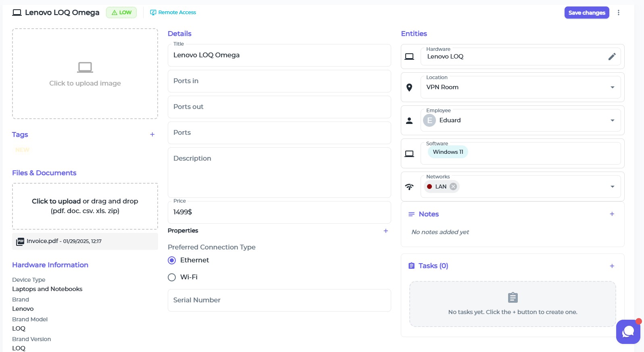This screenshot has height=352, width=644.
Task: Click the upload image area
Action: tap(85, 73)
